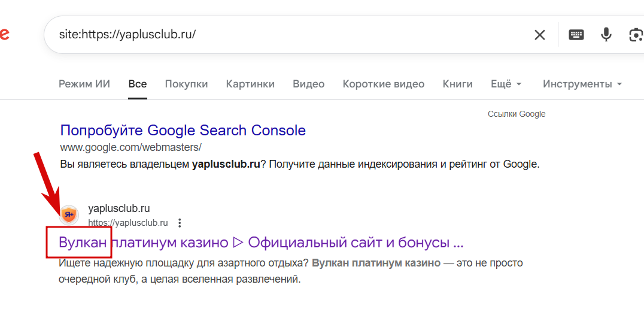
Task: Switch to Режим ИИ tab
Action: tap(84, 84)
